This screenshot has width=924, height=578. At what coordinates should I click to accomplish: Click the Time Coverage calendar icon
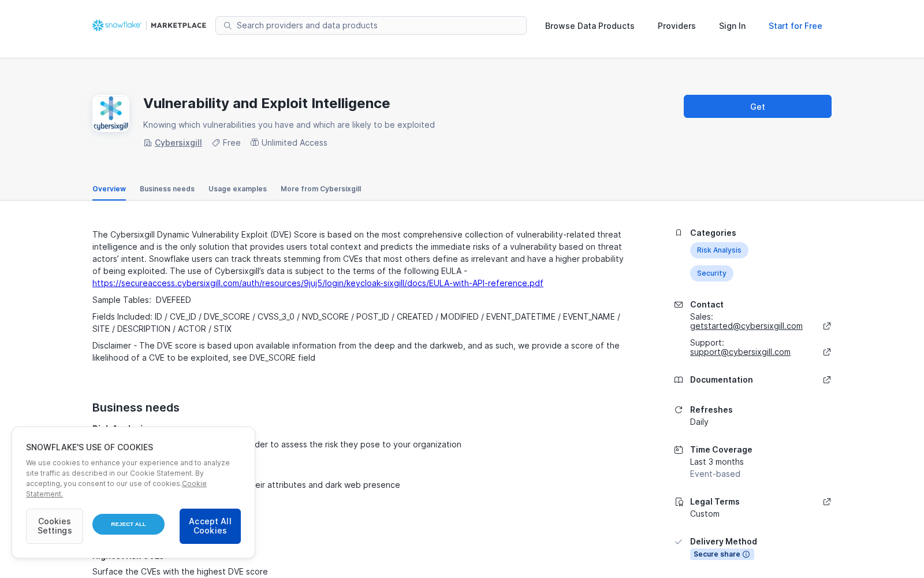tap(679, 450)
